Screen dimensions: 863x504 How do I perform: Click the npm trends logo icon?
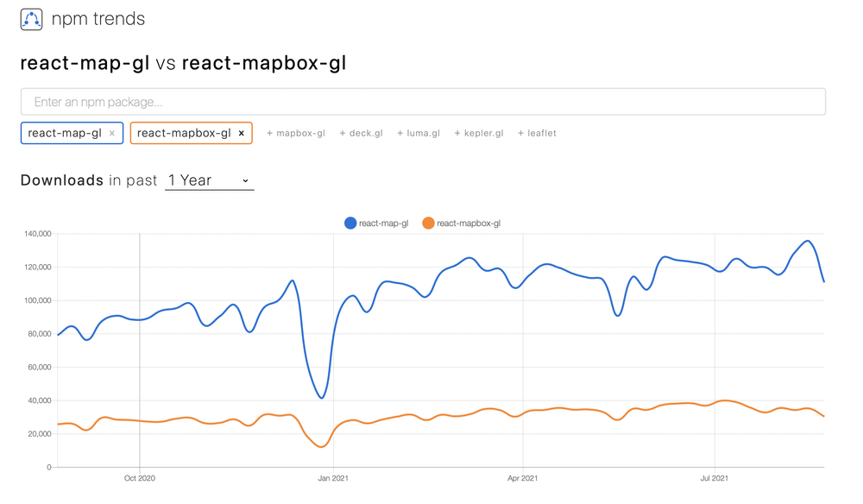(32, 19)
